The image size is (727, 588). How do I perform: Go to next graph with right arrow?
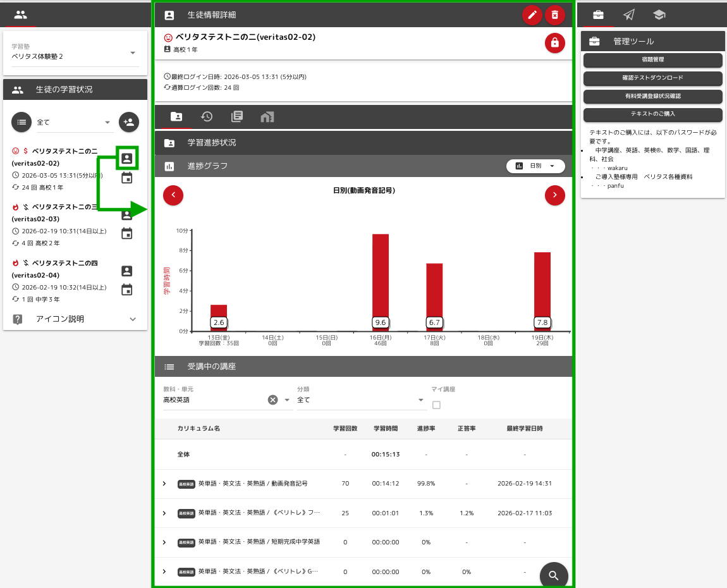(x=554, y=195)
